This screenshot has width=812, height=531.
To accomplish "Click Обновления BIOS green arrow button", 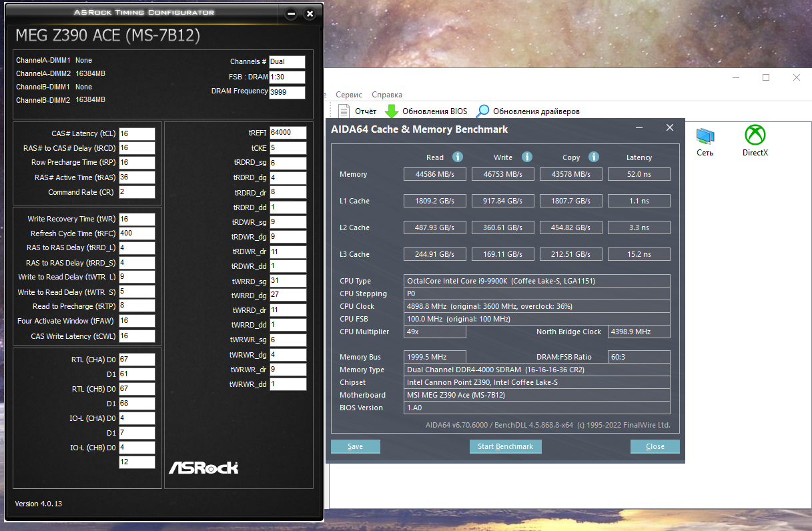I will pyautogui.click(x=426, y=111).
